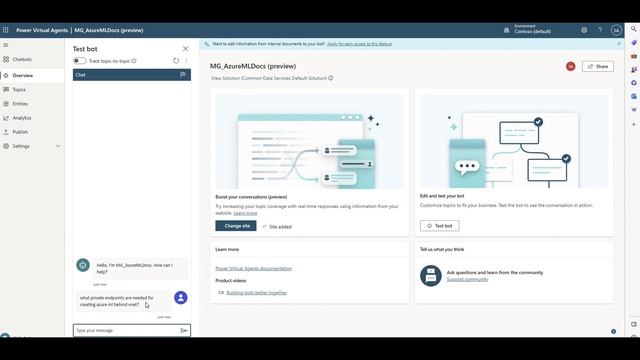Viewport: 640px width, 360px height.
Task: Expand the Settings chevron in sidebar
Action: pos(58,146)
